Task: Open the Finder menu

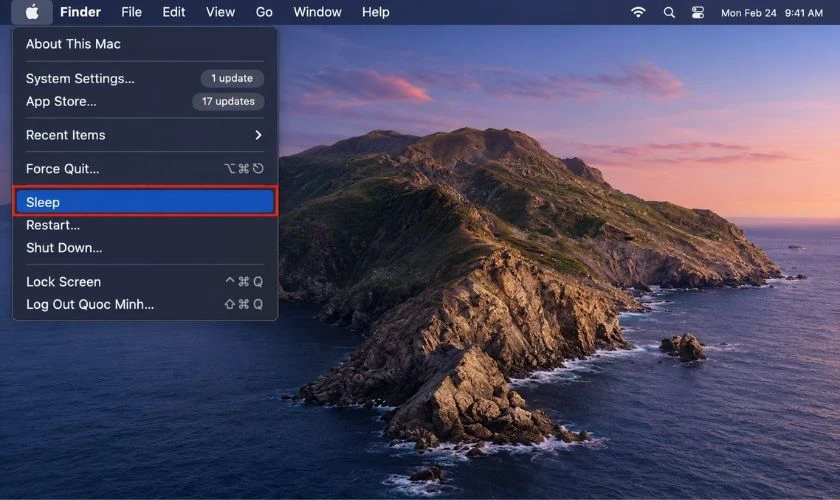Action: (x=80, y=12)
